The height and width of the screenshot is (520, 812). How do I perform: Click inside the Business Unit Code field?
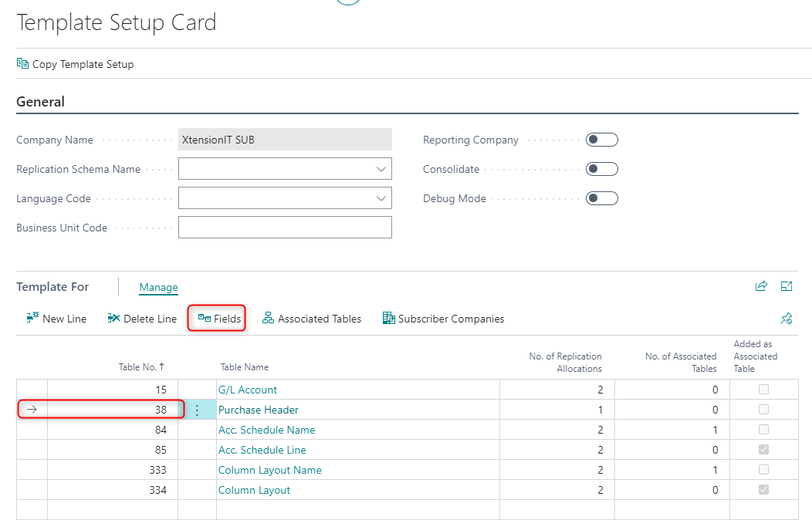(x=285, y=227)
